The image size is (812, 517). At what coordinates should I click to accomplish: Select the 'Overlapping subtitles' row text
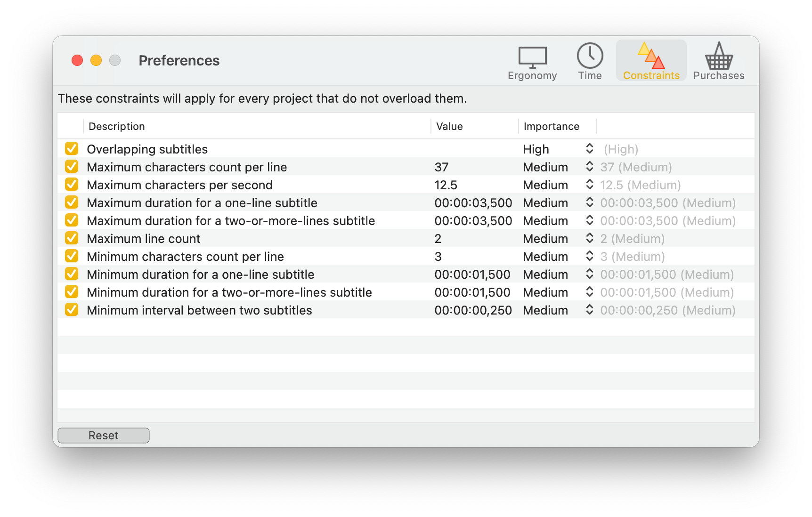[147, 149]
